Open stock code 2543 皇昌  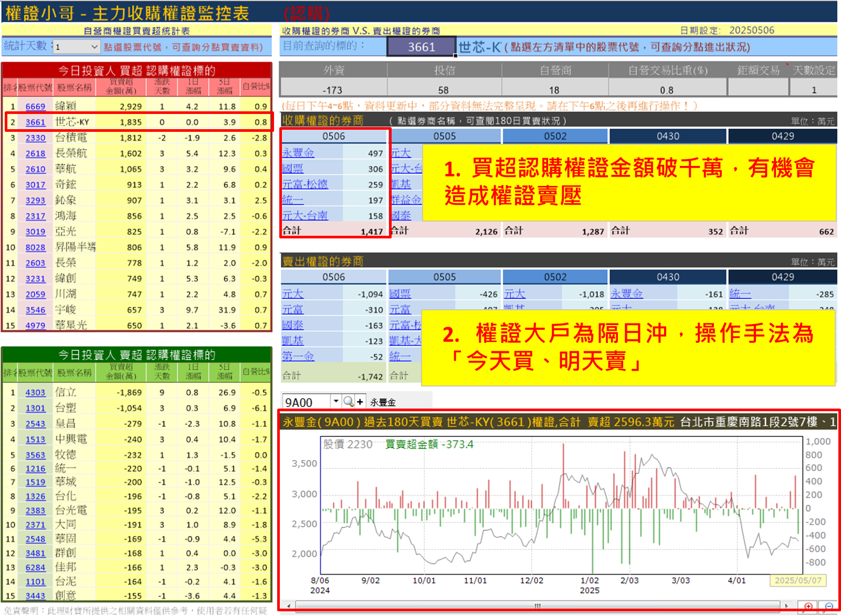[35, 424]
